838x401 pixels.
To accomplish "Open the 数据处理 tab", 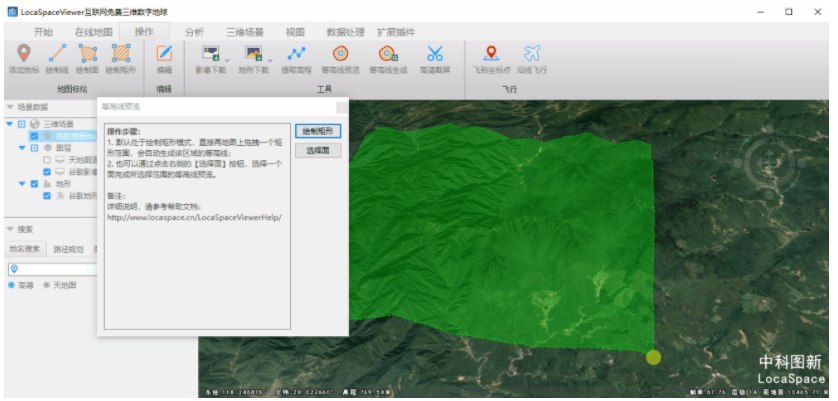I will (x=345, y=32).
